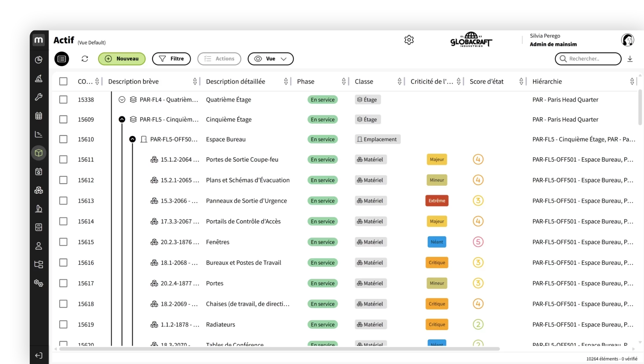
Task: Open the wrench maintenance sidebar icon
Action: coord(39,97)
